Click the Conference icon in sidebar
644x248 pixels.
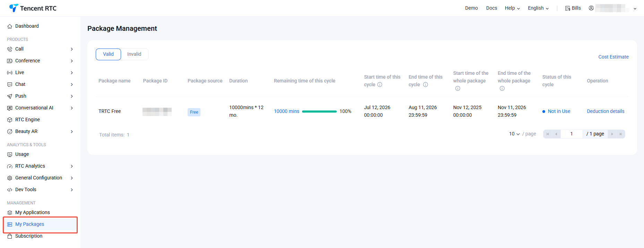click(x=10, y=61)
